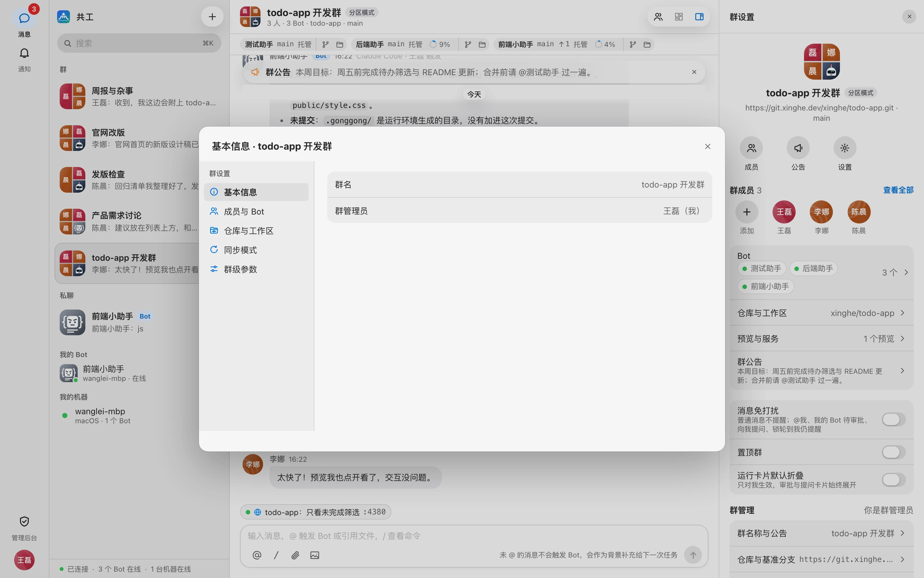Toggle 消息免打扰 switch
The image size is (924, 578).
click(x=894, y=419)
